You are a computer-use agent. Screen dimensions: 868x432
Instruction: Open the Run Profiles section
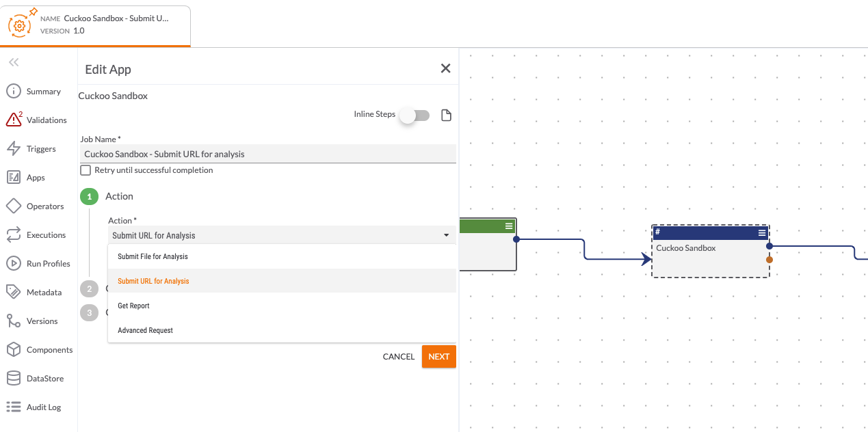[49, 264]
